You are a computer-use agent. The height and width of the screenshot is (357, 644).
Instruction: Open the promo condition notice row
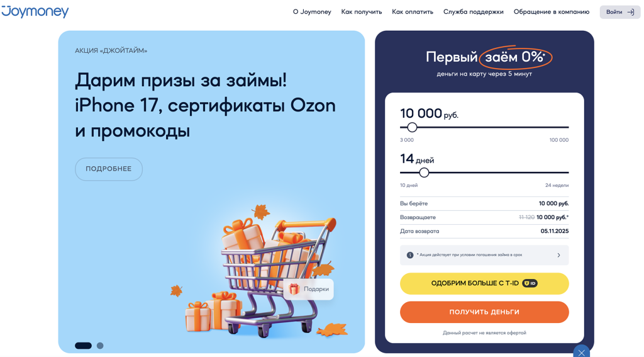[x=478, y=255]
